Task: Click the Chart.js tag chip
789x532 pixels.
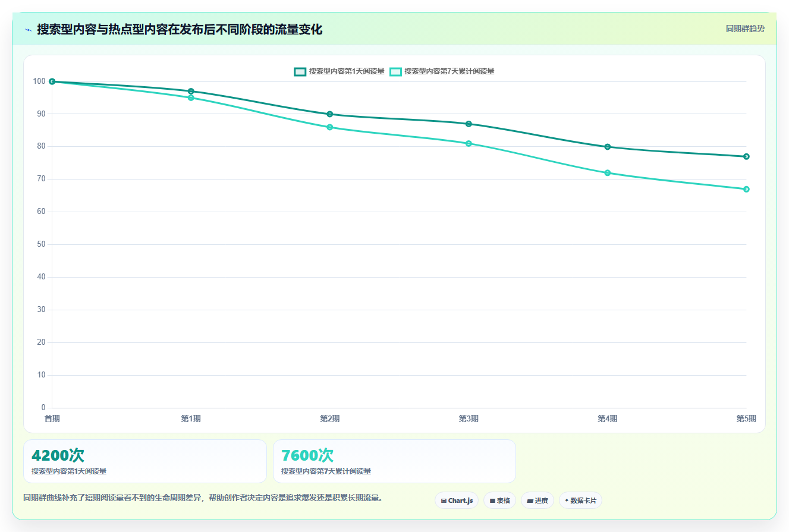Action: pos(457,500)
